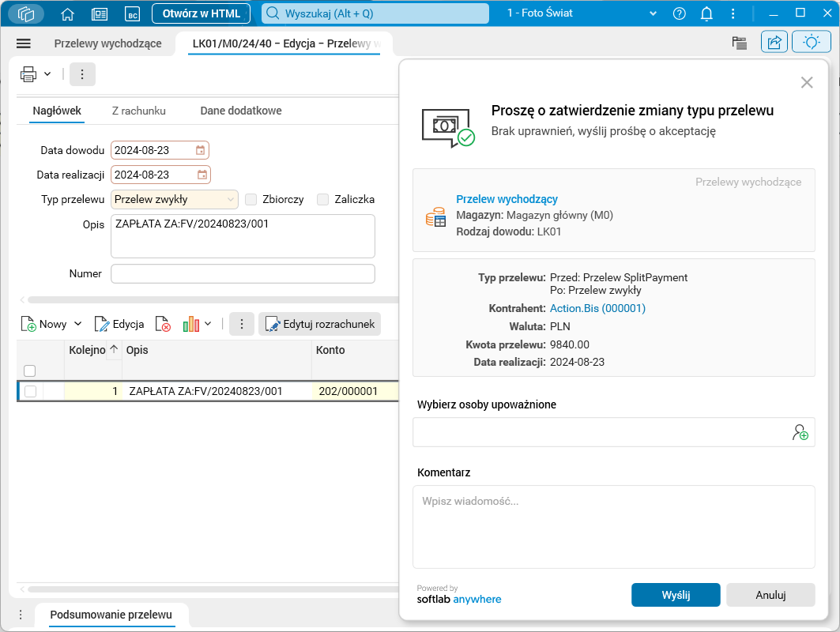This screenshot has width=840, height=632.
Task: Click the search magnifier icon
Action: 273,13
